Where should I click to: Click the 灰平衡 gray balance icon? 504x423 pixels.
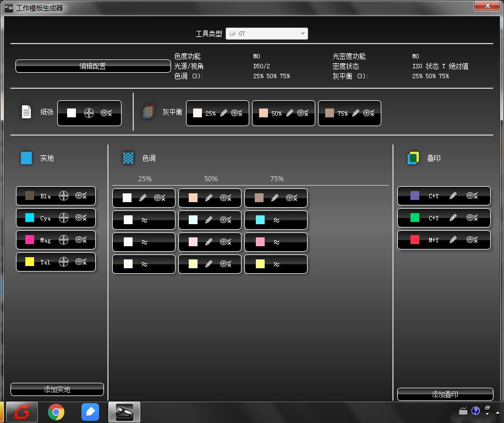point(148,112)
